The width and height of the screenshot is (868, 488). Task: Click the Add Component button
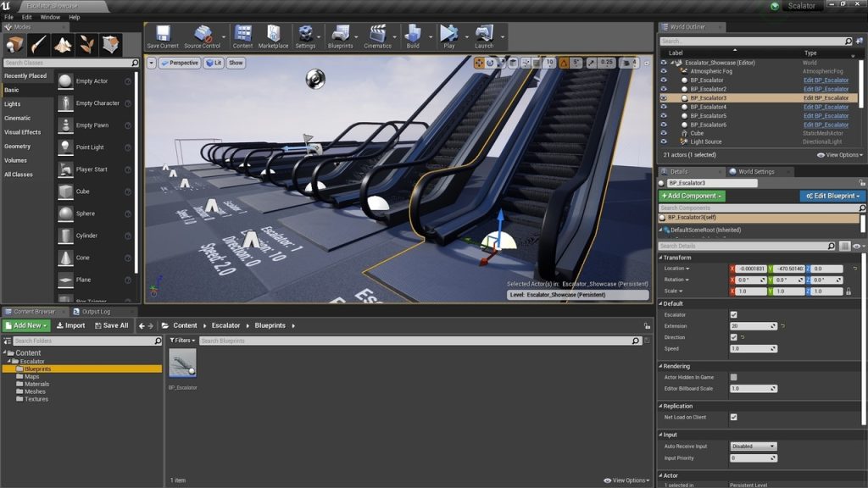(692, 196)
